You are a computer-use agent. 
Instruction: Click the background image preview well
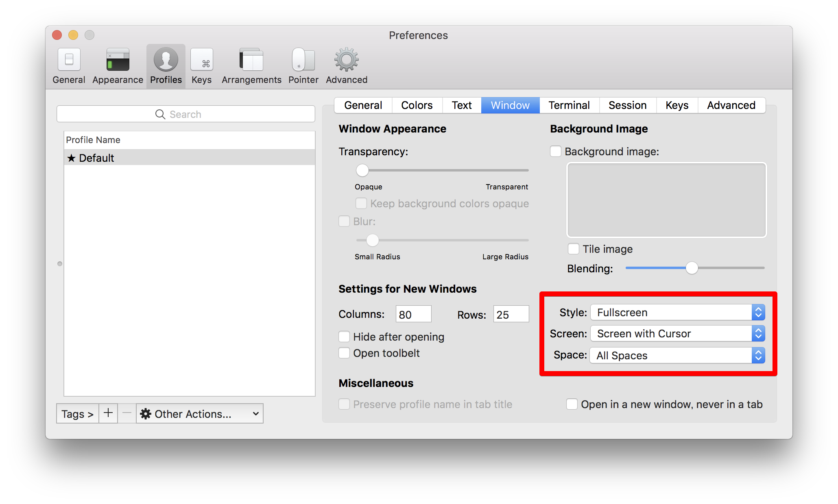tap(666, 200)
